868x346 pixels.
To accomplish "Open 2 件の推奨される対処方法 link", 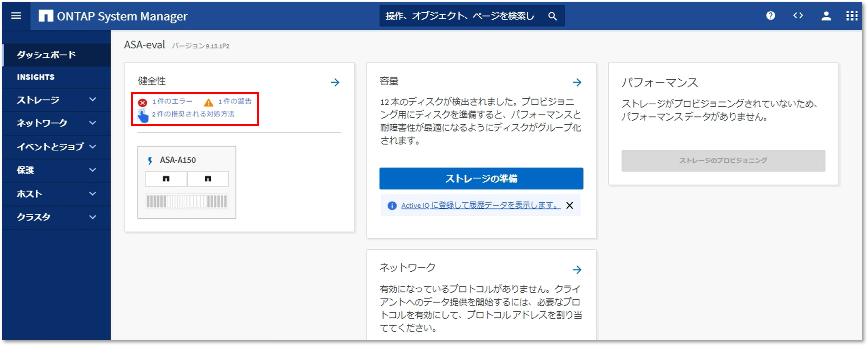I will tap(193, 114).
